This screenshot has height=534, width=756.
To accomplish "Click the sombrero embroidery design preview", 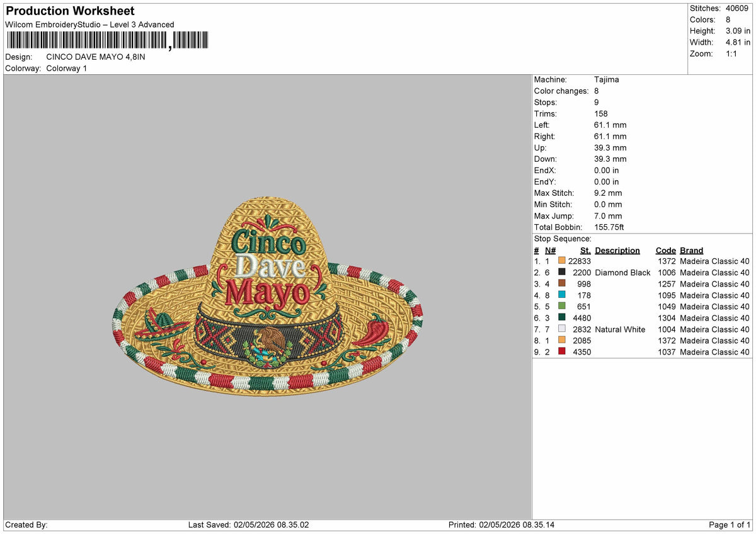I will [x=268, y=295].
